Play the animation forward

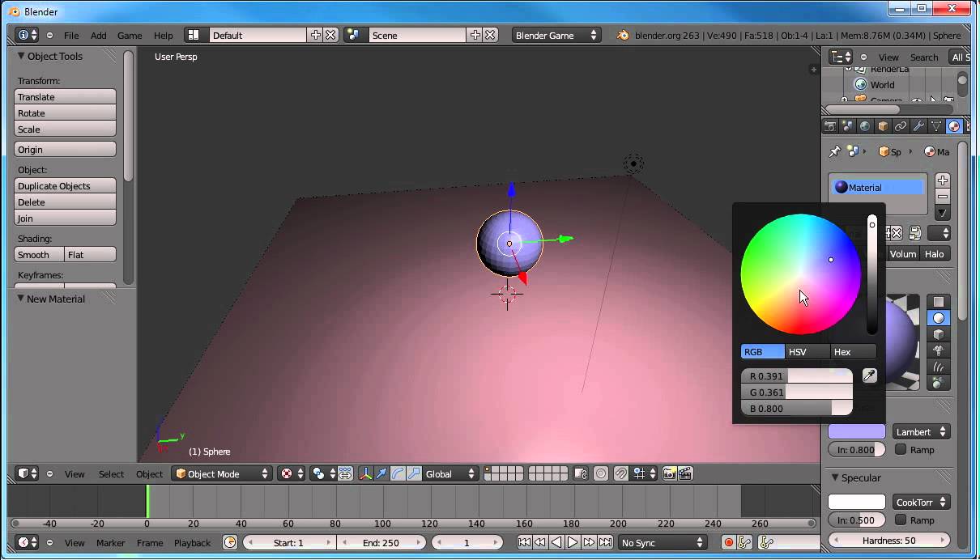click(x=573, y=542)
